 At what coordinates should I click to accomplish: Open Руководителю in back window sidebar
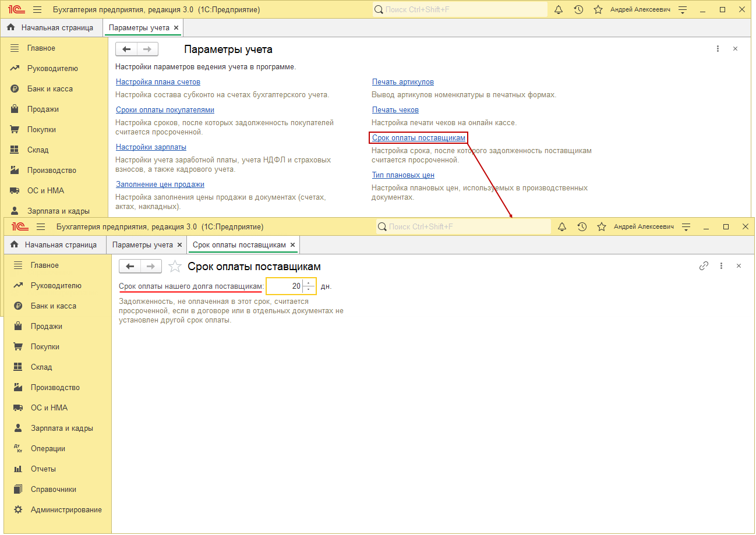tap(54, 69)
